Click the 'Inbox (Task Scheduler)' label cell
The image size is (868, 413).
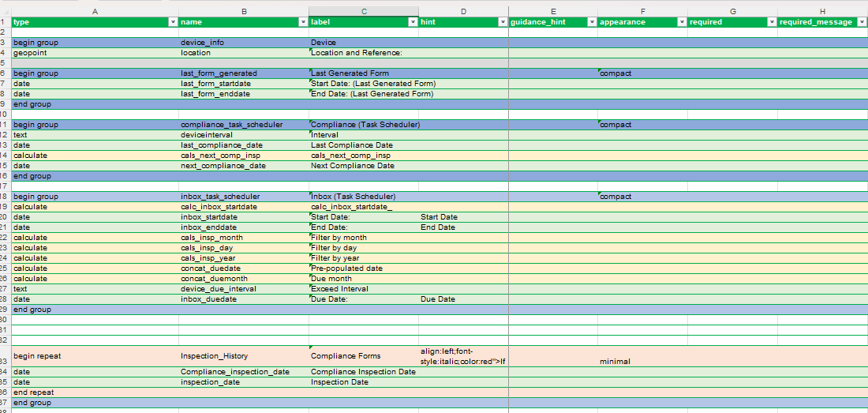[x=364, y=197]
